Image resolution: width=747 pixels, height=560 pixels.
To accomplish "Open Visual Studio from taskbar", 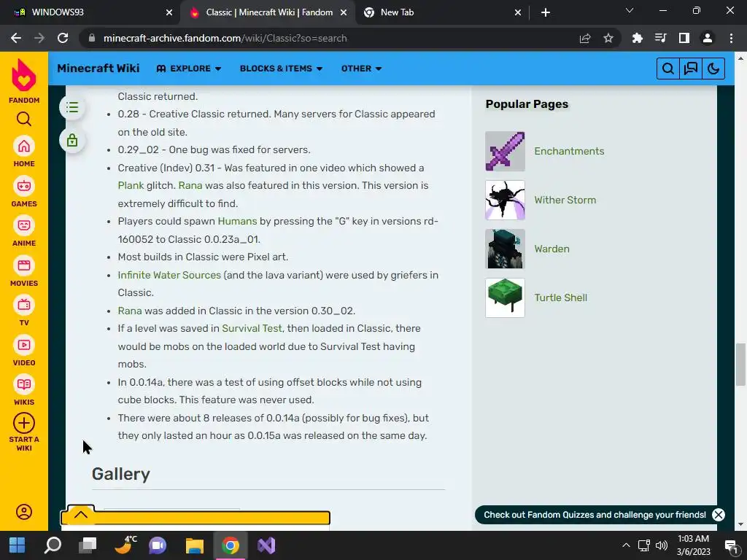I will [x=266, y=545].
